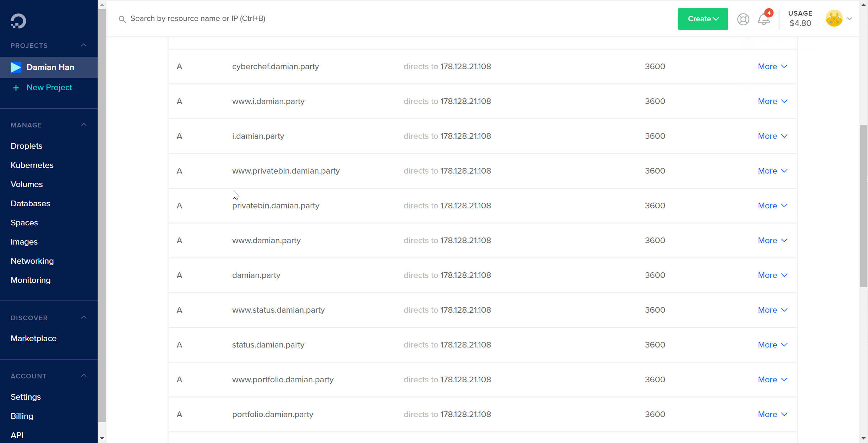Image resolution: width=868 pixels, height=443 pixels.
Task: Collapse the PROJECTS sidebar section
Action: 84,45
